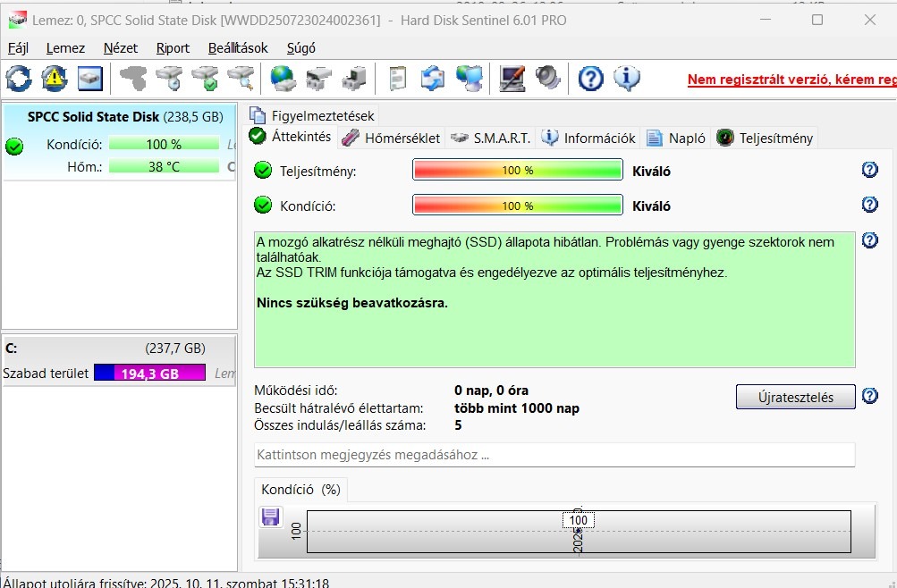Switch to the Információk tab
897x588 pixels.
[588, 139]
